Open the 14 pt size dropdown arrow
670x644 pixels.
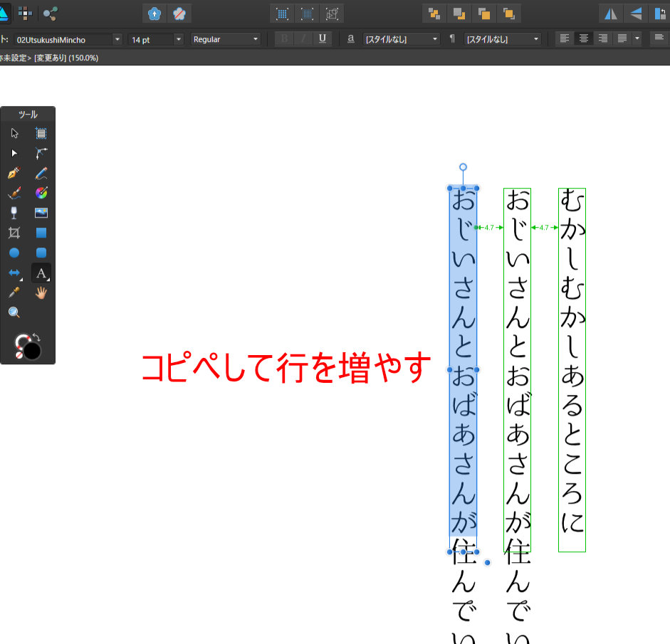click(179, 39)
